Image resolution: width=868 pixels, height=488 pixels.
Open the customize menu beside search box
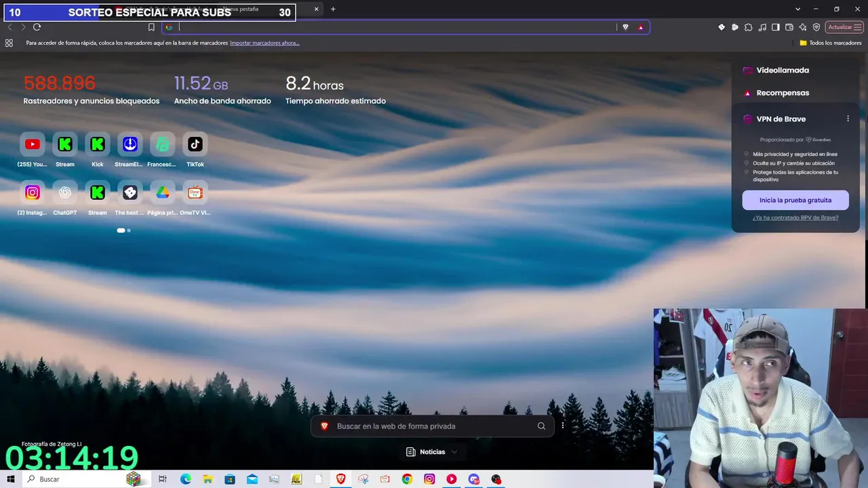coord(563,426)
